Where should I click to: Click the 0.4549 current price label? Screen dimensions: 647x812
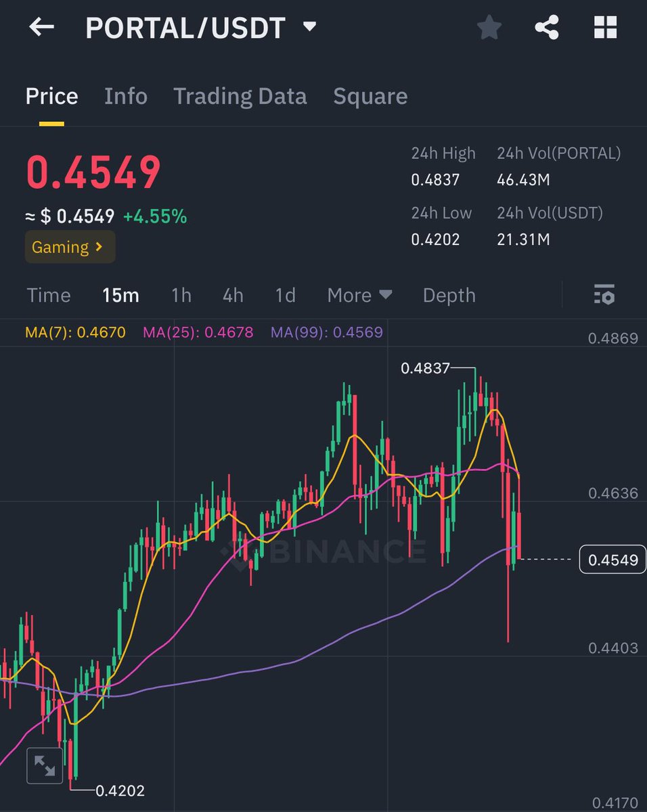click(611, 560)
